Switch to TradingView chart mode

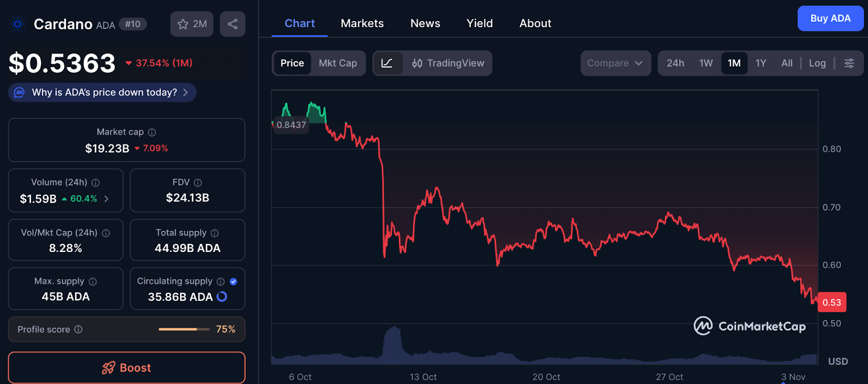point(448,63)
